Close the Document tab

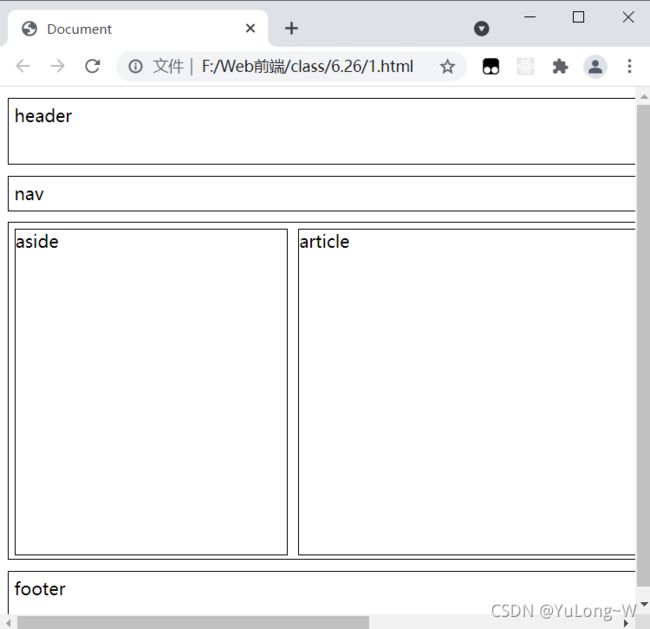tap(250, 28)
